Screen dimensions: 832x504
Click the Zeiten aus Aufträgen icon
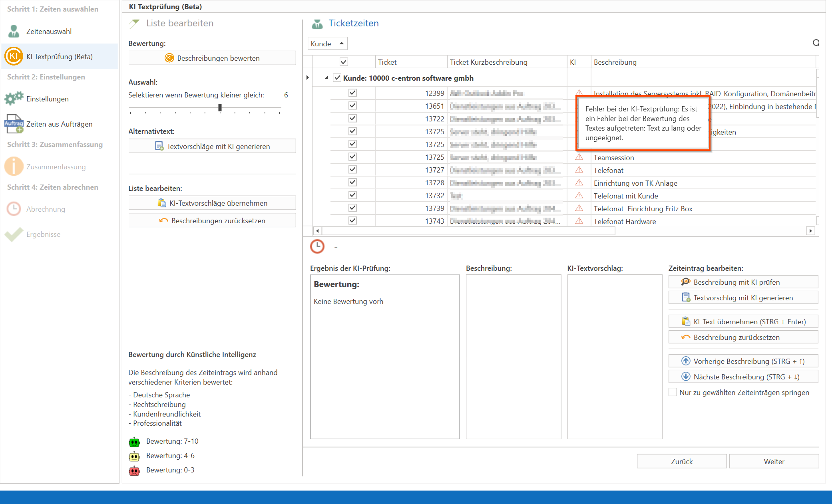point(14,124)
